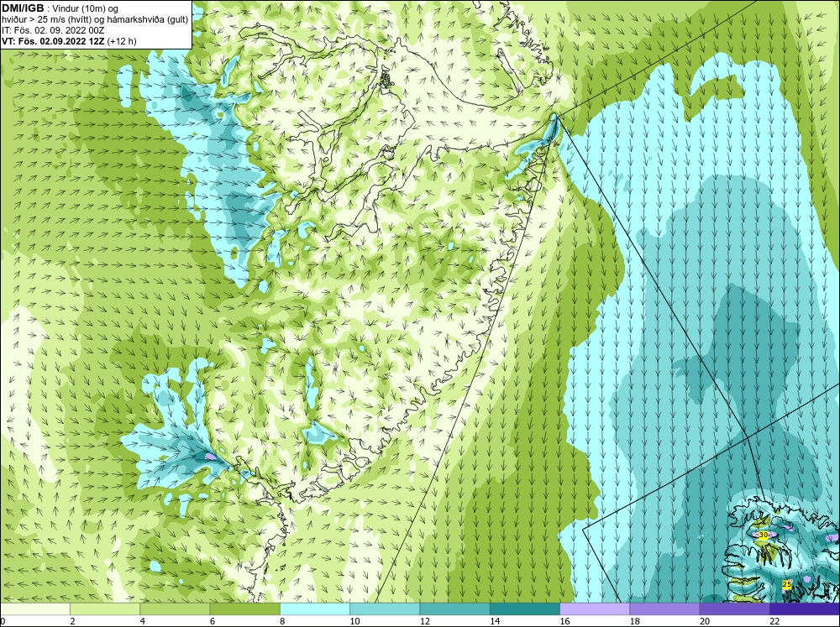Click the legend swatch between 4 and 6
Viewport: 840px width, 627px height.
175,609
